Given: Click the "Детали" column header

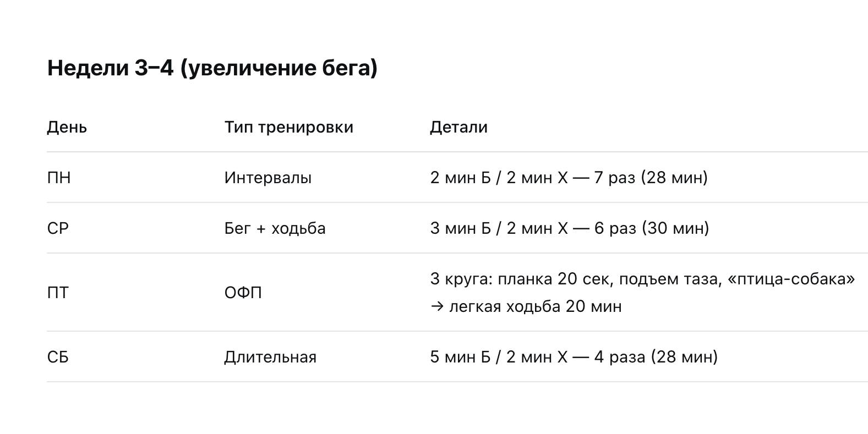Looking at the screenshot, I should [458, 127].
